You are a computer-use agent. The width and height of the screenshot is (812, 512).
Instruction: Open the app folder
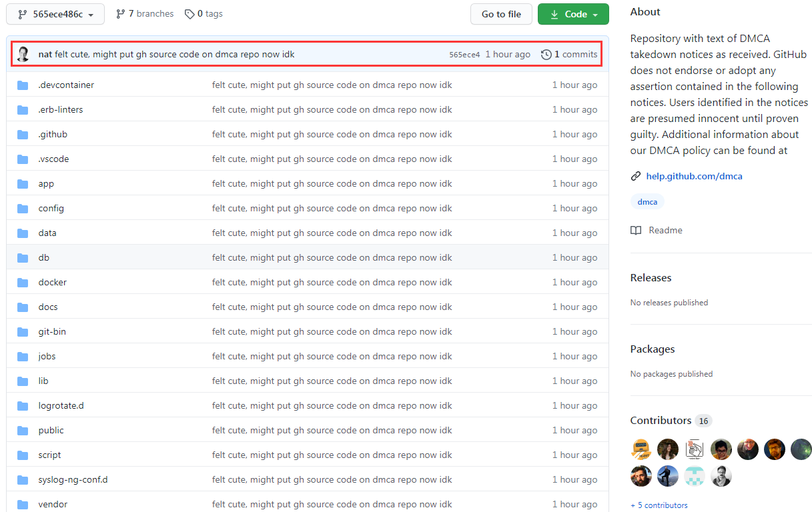click(x=46, y=184)
